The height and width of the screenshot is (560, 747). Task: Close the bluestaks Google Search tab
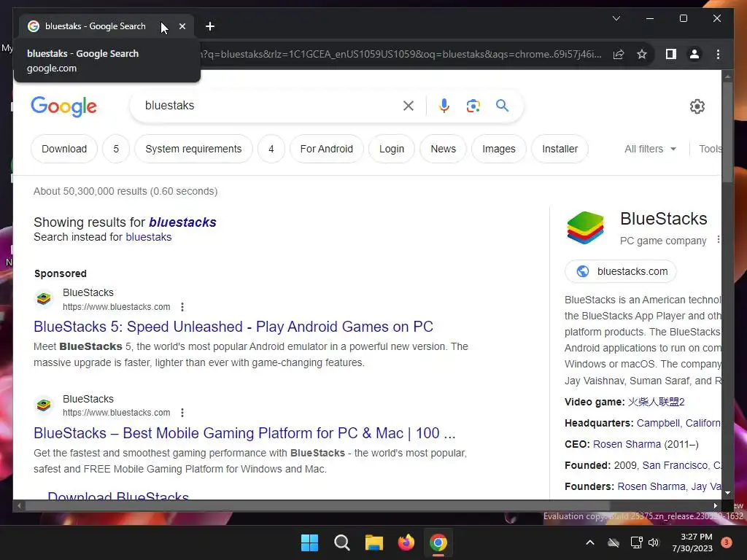(x=182, y=26)
